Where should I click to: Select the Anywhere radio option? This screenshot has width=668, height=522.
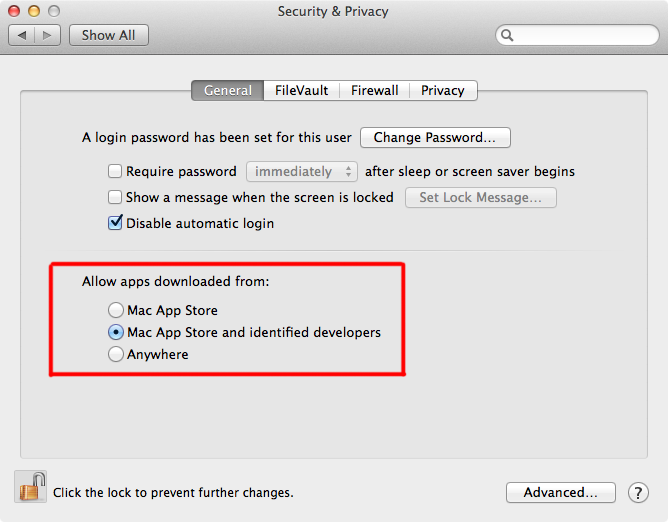116,354
